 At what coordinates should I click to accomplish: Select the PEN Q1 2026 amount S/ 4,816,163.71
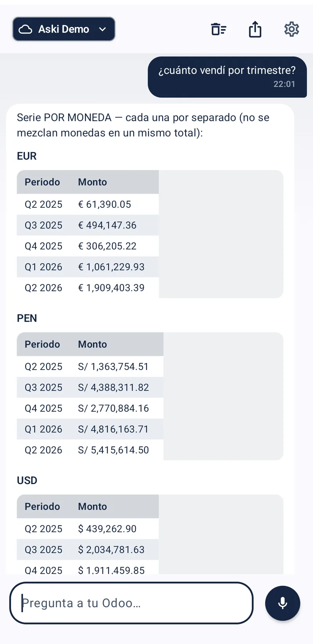(x=113, y=429)
